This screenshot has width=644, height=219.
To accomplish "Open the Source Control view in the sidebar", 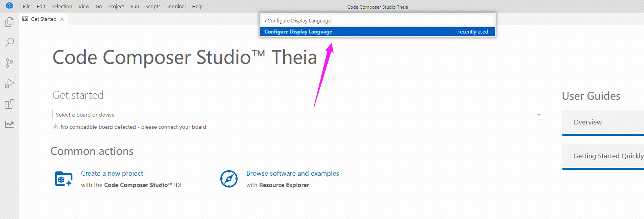I will tap(9, 63).
